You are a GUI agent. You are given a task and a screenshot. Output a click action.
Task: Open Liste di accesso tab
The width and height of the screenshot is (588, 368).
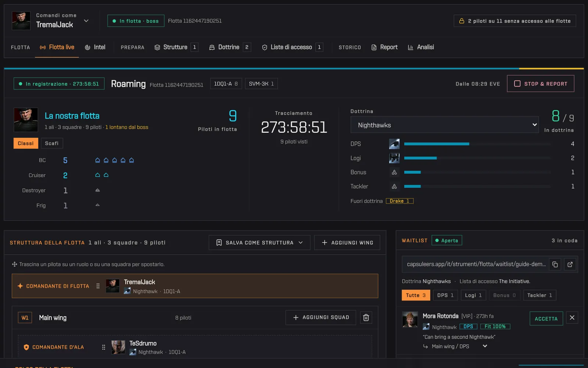293,47
